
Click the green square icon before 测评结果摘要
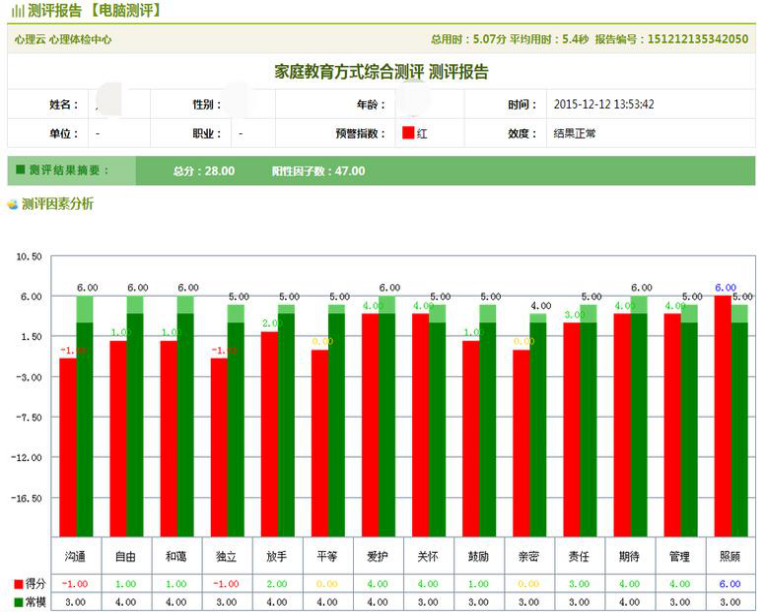(x=20, y=170)
